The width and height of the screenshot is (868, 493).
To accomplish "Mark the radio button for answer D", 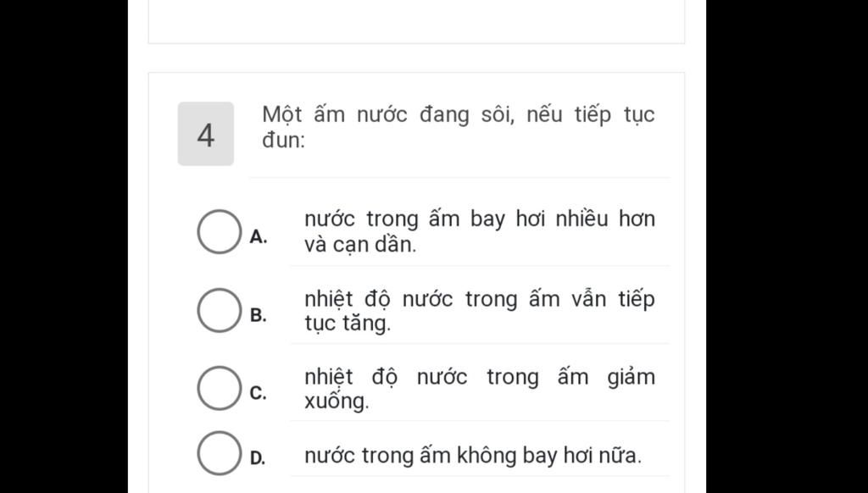I will tap(220, 453).
